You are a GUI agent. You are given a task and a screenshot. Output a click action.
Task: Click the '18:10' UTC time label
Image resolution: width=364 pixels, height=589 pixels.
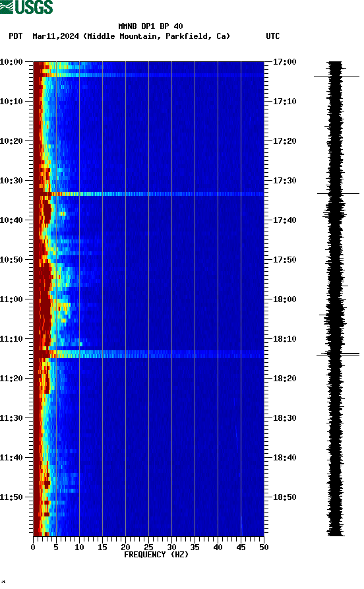tap(285, 339)
